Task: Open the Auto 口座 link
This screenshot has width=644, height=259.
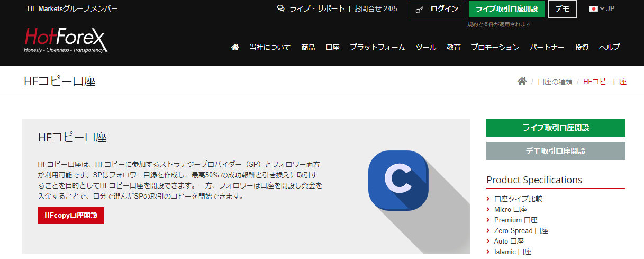Action: (509, 241)
